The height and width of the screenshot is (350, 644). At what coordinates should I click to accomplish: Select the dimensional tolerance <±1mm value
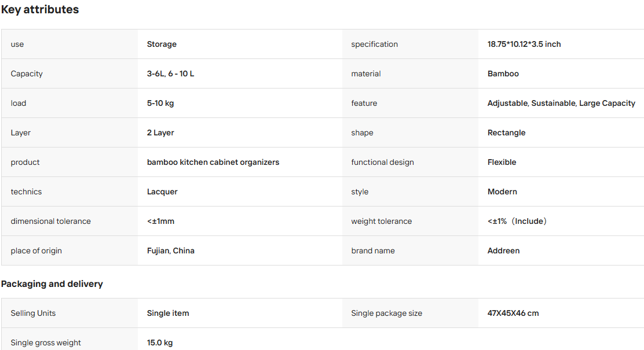[160, 221]
